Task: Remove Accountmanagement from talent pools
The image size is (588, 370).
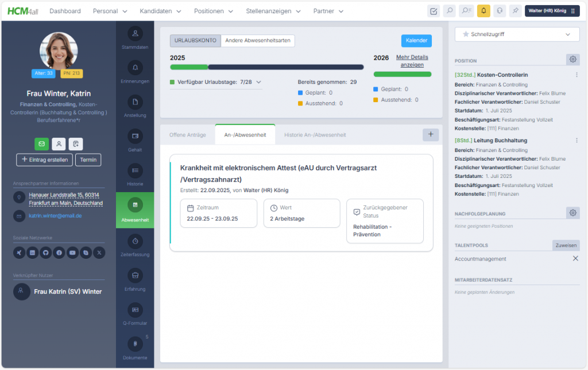Action: pyautogui.click(x=575, y=259)
